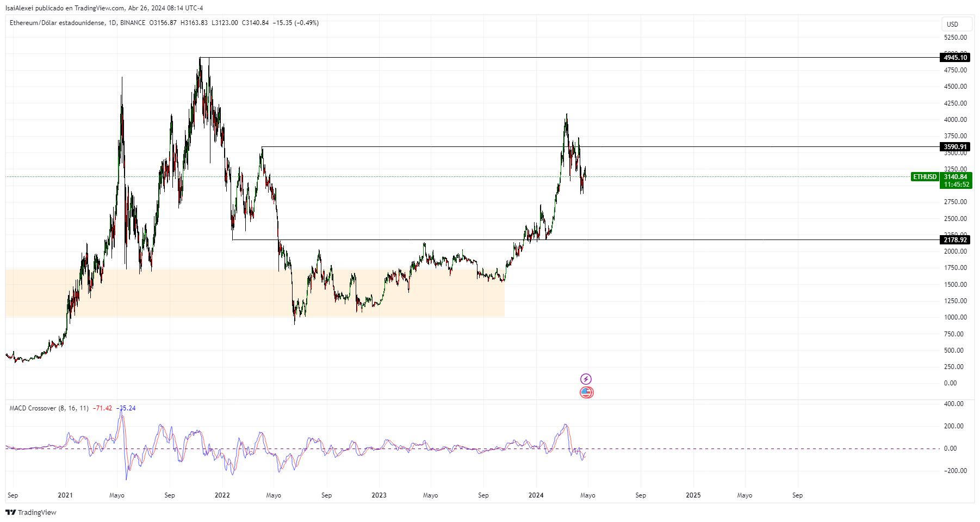Click the Ethereum/Dólar estadounidense chart title
Viewport: 980px width, 522px height.
pos(57,23)
